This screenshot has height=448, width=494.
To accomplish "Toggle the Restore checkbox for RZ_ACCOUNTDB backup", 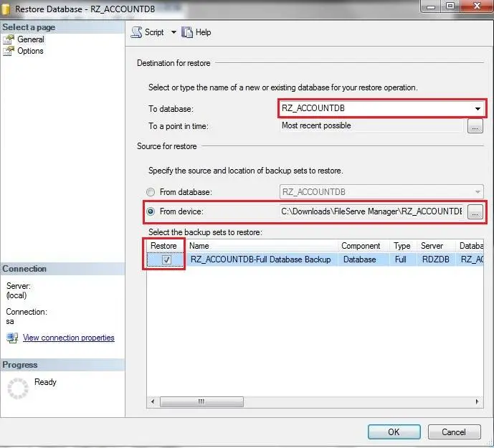I will (166, 259).
